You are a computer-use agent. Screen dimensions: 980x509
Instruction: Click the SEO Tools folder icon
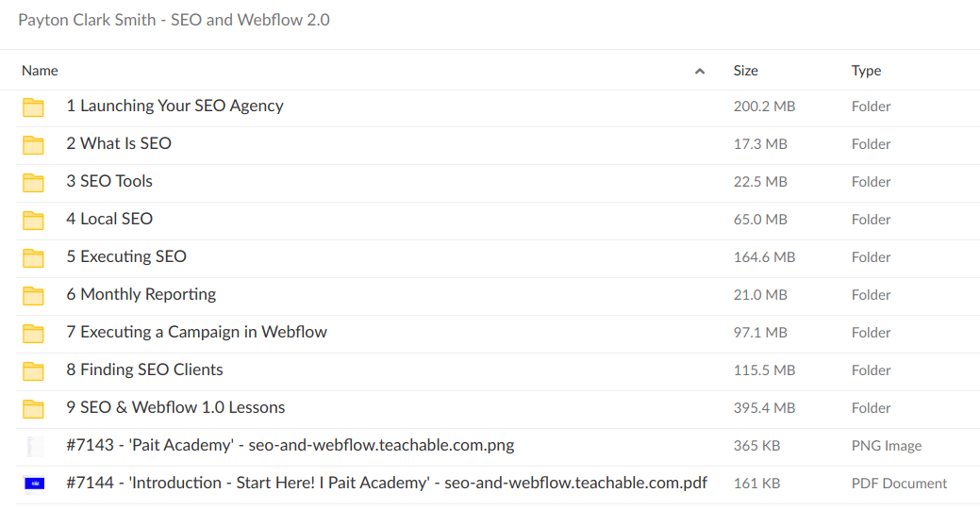tap(34, 182)
